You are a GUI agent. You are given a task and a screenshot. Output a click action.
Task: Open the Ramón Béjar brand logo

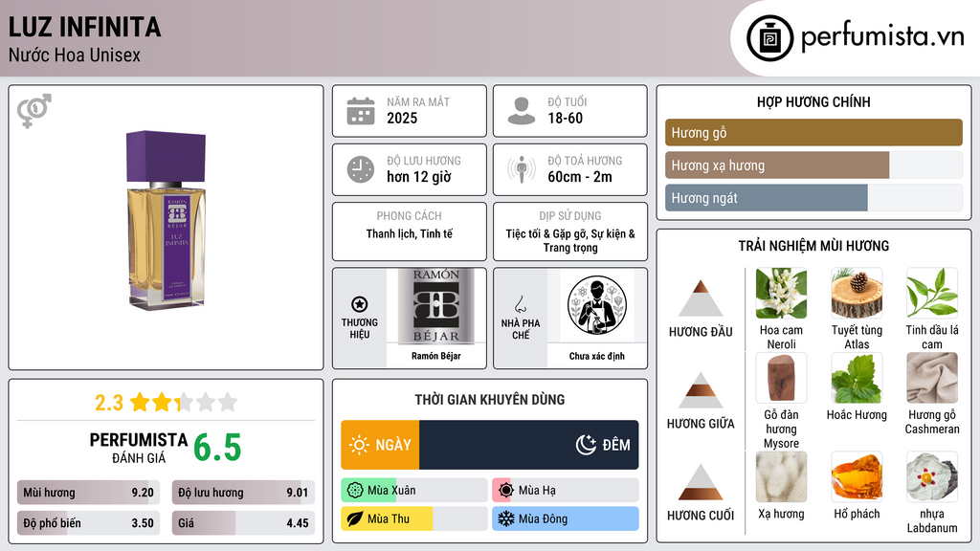pos(436,306)
